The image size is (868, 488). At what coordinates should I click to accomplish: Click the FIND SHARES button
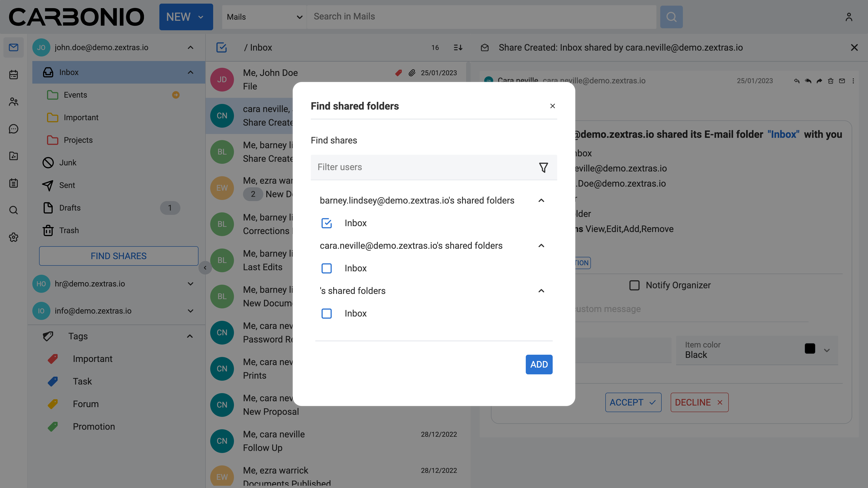coord(119,256)
